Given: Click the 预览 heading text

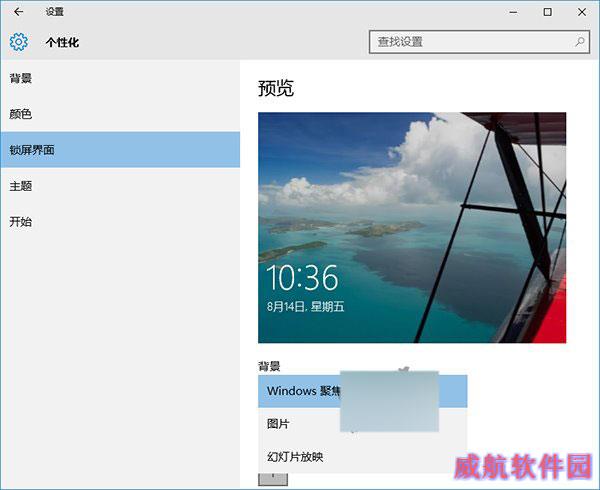Looking at the screenshot, I should pos(276,88).
